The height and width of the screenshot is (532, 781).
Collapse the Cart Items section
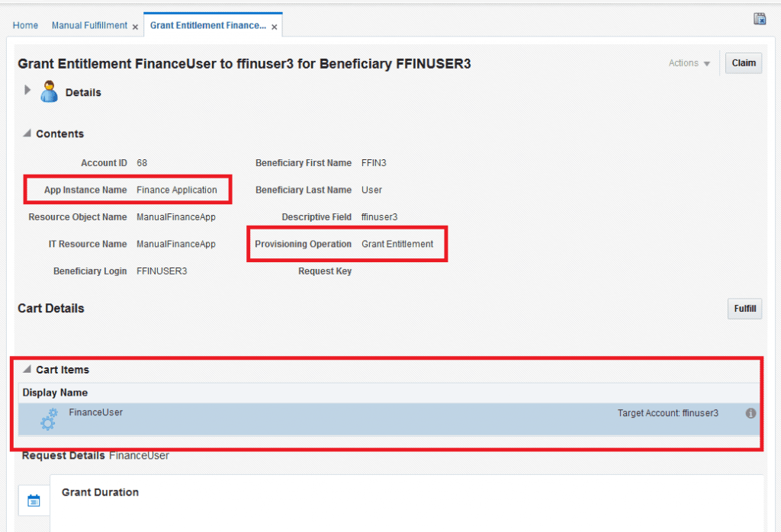pyautogui.click(x=27, y=370)
